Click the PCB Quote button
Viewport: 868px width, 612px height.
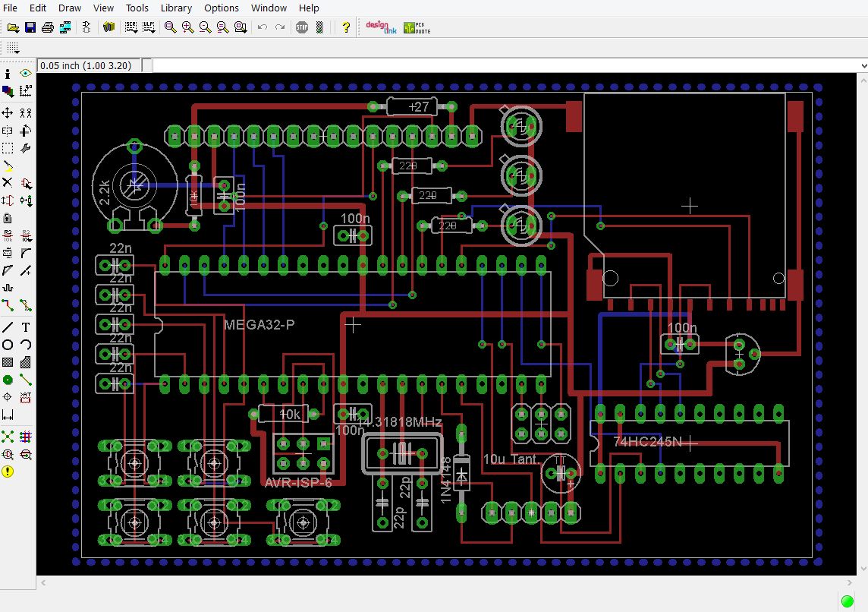coord(417,27)
